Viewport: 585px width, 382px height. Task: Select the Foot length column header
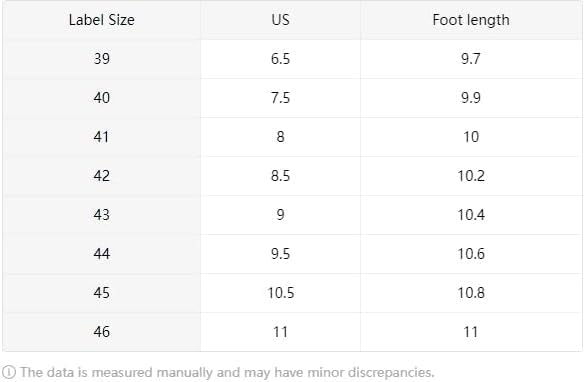471,20
